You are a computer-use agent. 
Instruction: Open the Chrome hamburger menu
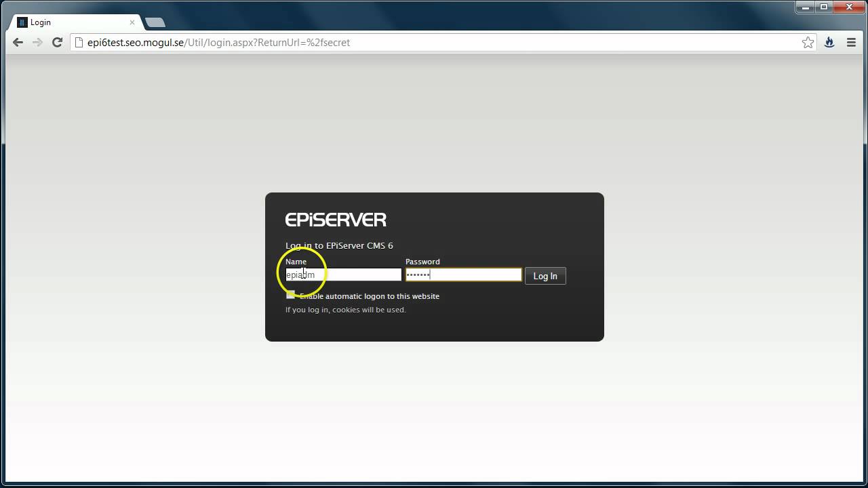click(851, 42)
